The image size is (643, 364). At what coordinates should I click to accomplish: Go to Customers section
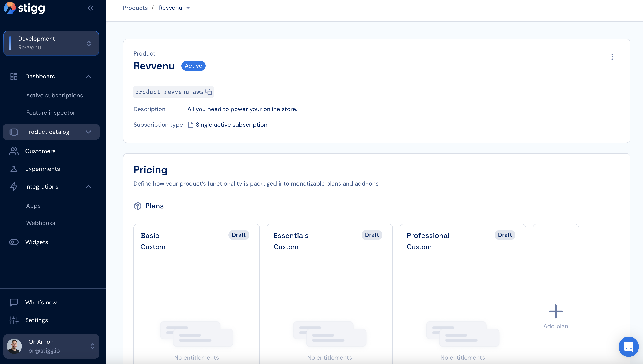(x=40, y=151)
